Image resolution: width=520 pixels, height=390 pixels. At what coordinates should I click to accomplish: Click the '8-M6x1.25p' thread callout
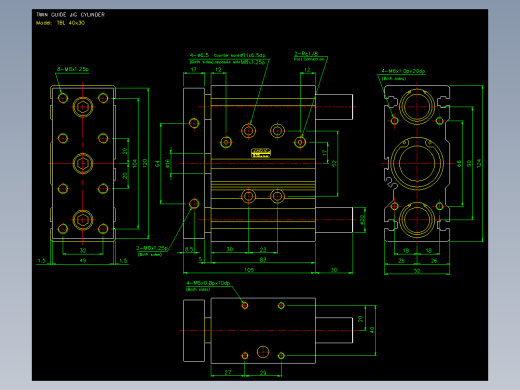[73, 69]
